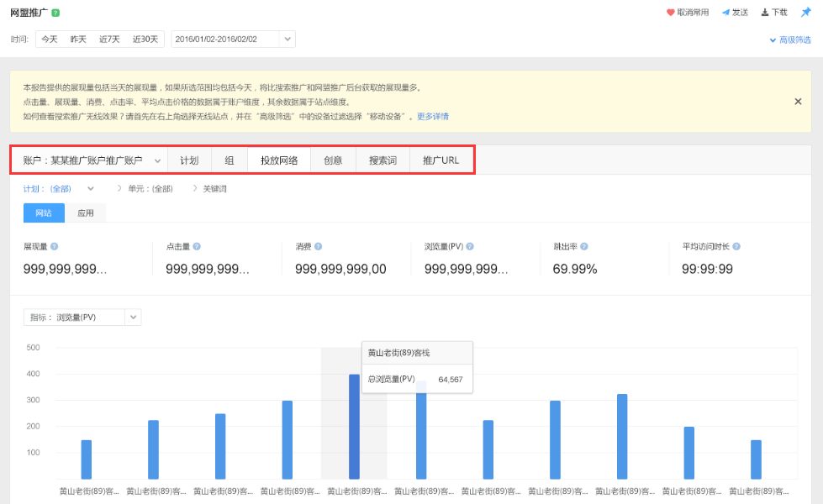
Task: Click help icon next to 消费
Action: point(318,247)
